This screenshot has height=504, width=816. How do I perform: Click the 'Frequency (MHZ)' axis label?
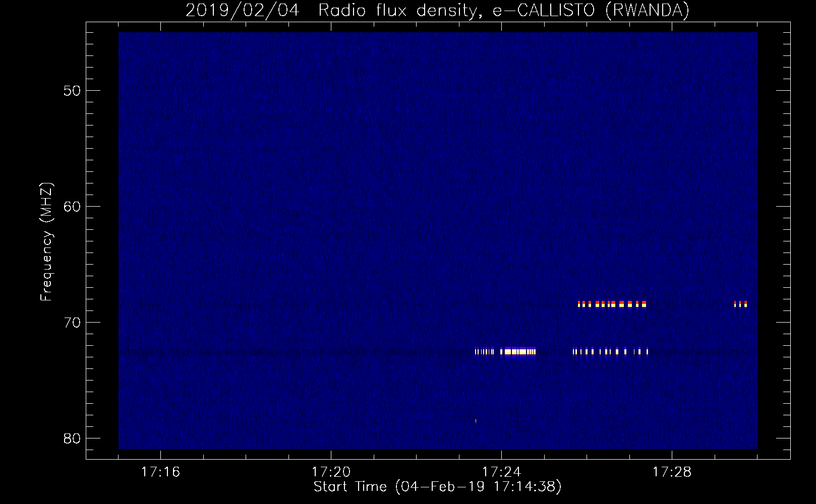point(46,242)
